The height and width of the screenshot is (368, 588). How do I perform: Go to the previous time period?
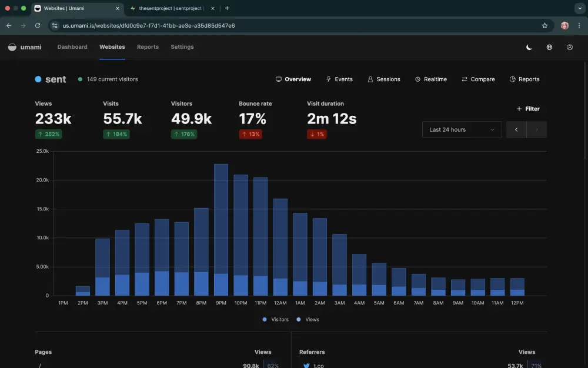[516, 129]
